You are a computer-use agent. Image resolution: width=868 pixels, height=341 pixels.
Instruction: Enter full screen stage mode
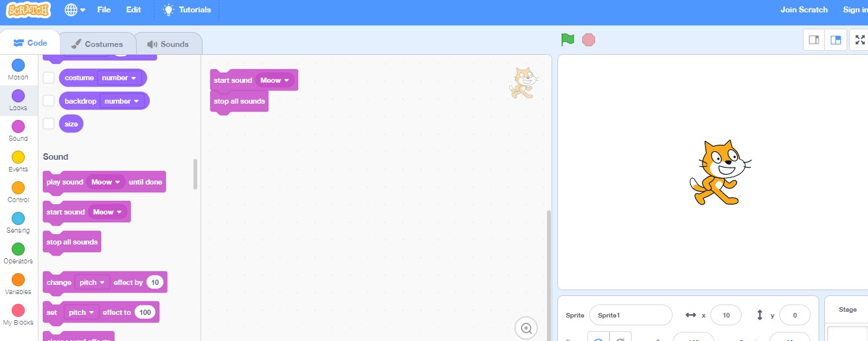(x=860, y=40)
